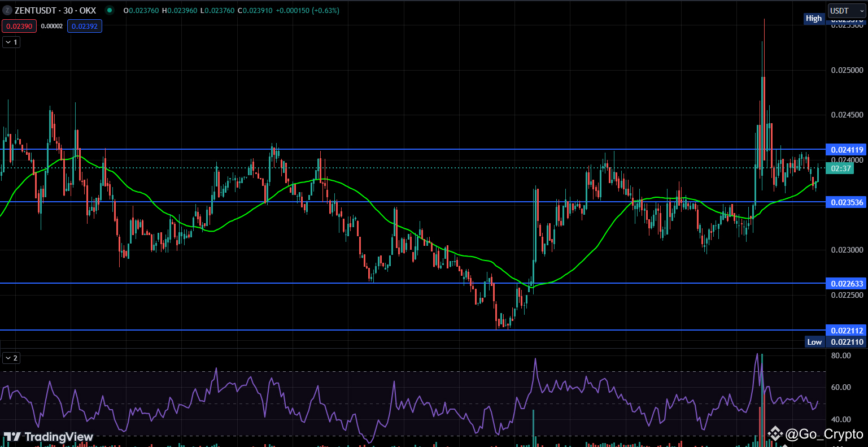Click the blue buy price button 0.02392
The width and height of the screenshot is (868, 447).
85,25
